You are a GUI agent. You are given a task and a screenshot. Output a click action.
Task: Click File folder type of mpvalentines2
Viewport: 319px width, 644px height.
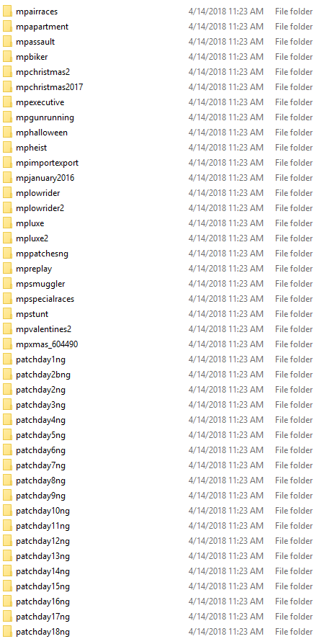click(294, 329)
